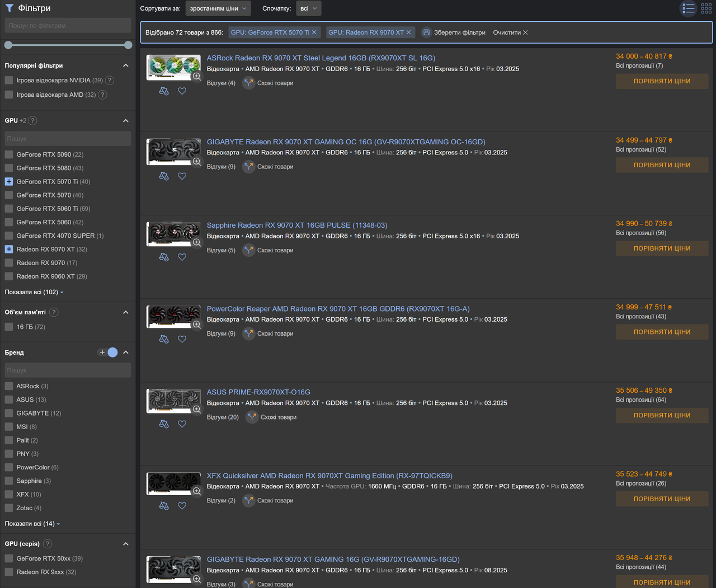Open ASUS PRIME-RX9070XT-O16G product link
Image resolution: width=716 pixels, height=588 pixels.
[x=258, y=392]
